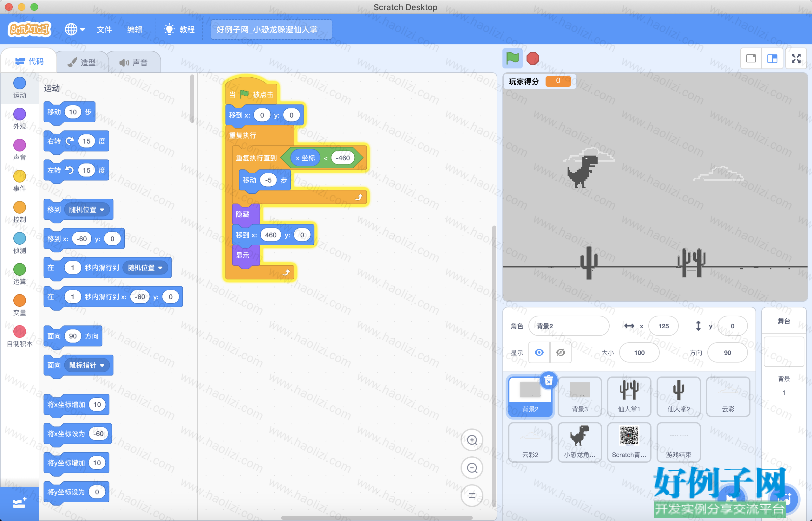Select the 运动 block category
The width and height of the screenshot is (812, 521).
(20, 87)
